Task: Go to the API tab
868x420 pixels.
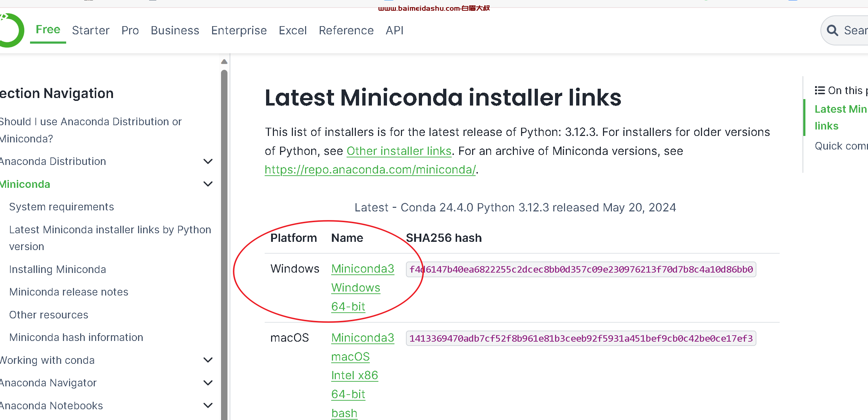Action: point(394,30)
